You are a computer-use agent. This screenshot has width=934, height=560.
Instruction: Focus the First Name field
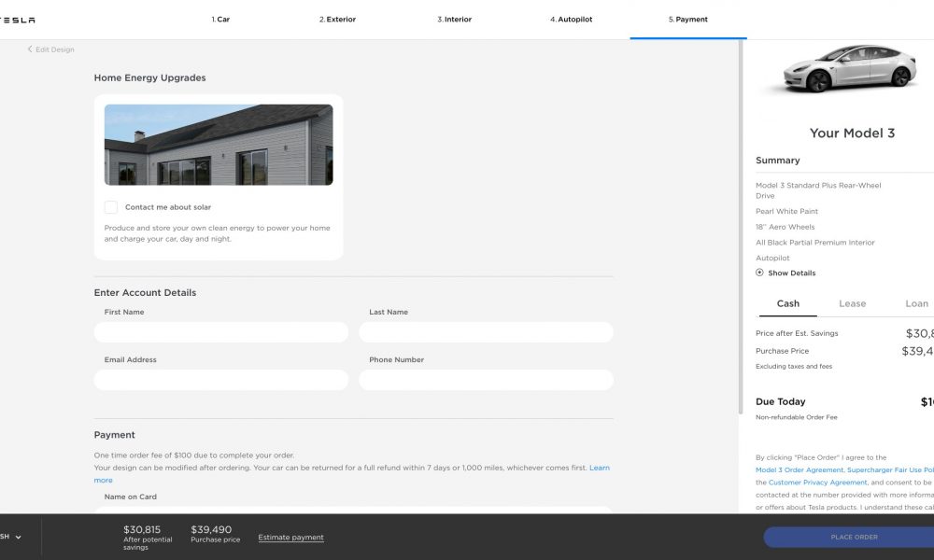point(221,332)
